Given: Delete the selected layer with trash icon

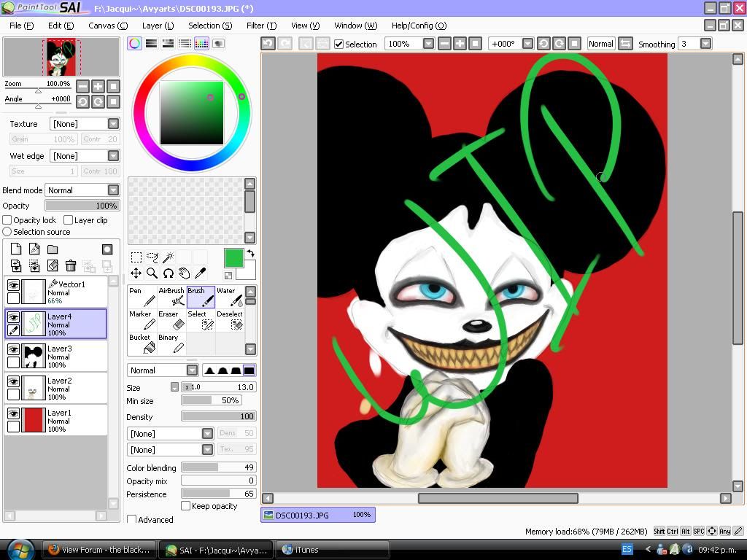Looking at the screenshot, I should [x=71, y=265].
